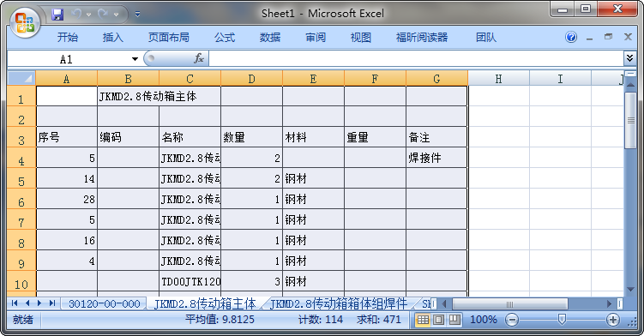Expand the Name Box dropdown arrow
644x336 pixels.
[x=135, y=59]
